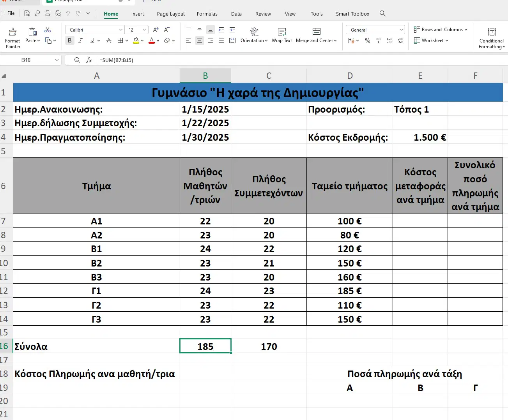Increase decimal places
The width and height of the screenshot is (508, 420).
[x=389, y=41]
